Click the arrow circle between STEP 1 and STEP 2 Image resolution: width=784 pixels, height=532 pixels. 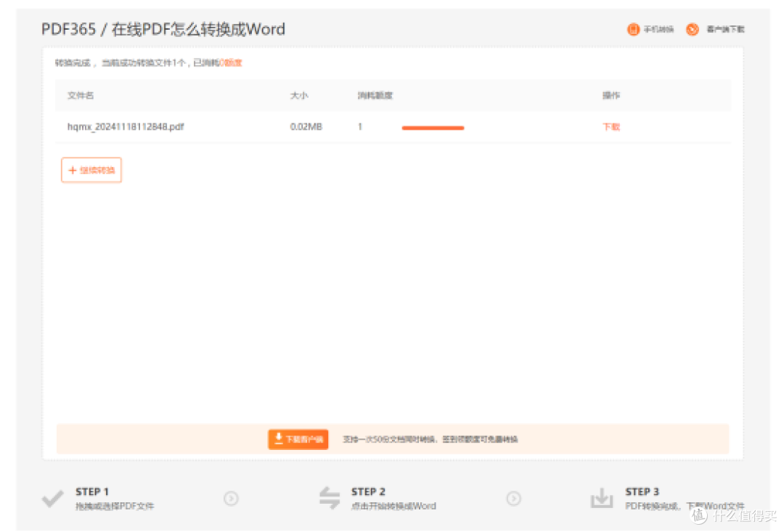pos(231,499)
